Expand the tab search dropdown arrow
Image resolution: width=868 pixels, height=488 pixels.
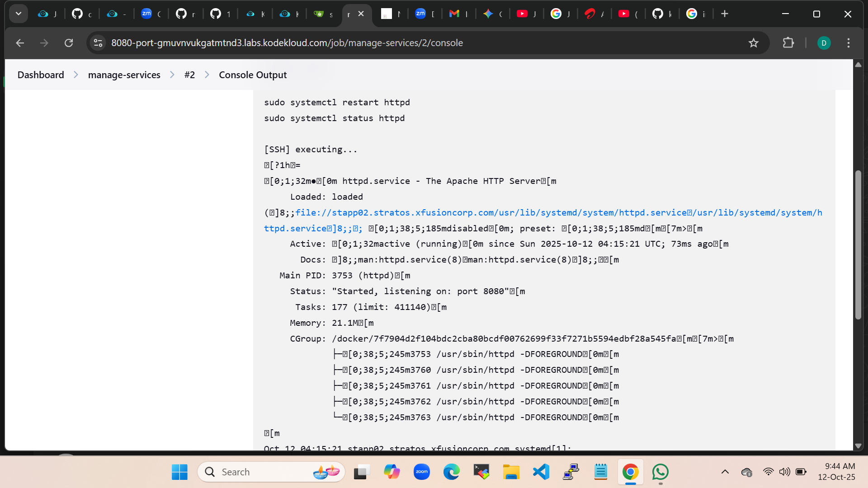(x=19, y=14)
